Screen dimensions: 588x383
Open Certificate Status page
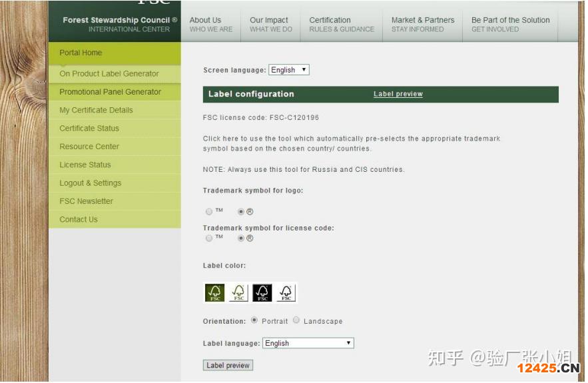click(x=115, y=129)
